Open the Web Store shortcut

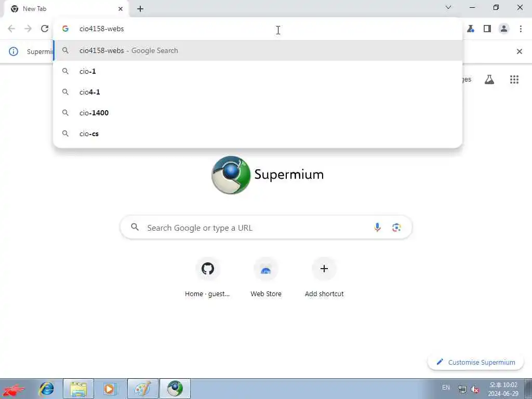[x=266, y=278]
